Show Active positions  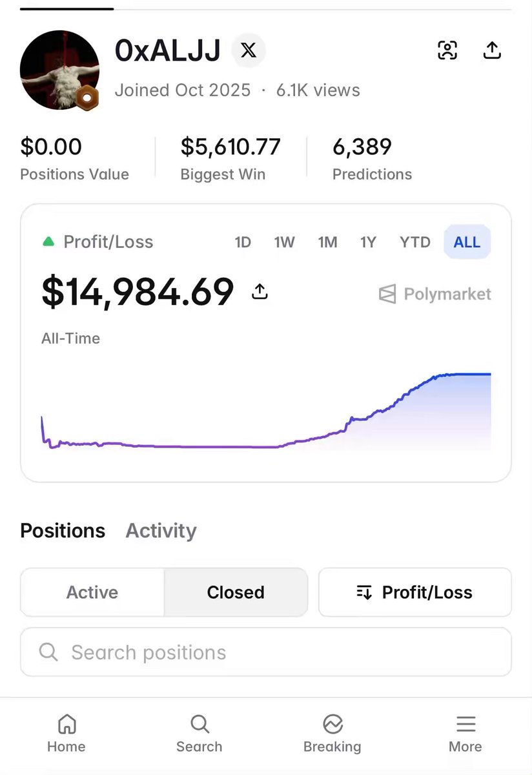coord(92,592)
